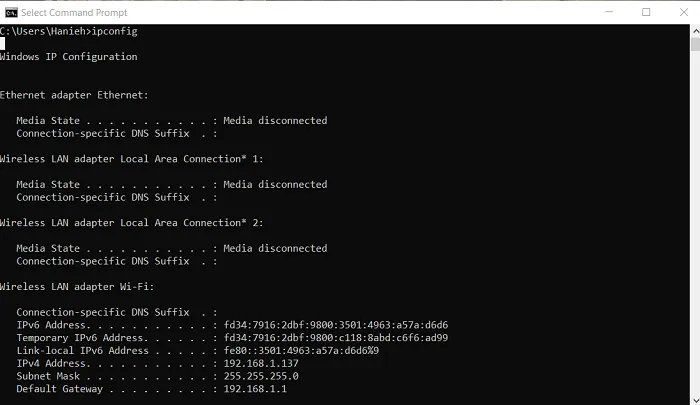Click the IPv4 address 192.168.1.137
This screenshot has width=700, height=405.
pyautogui.click(x=261, y=363)
